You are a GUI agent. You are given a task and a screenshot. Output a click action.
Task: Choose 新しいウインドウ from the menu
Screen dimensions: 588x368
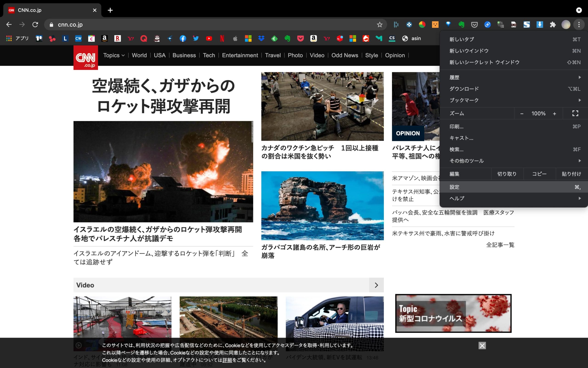tap(514, 51)
